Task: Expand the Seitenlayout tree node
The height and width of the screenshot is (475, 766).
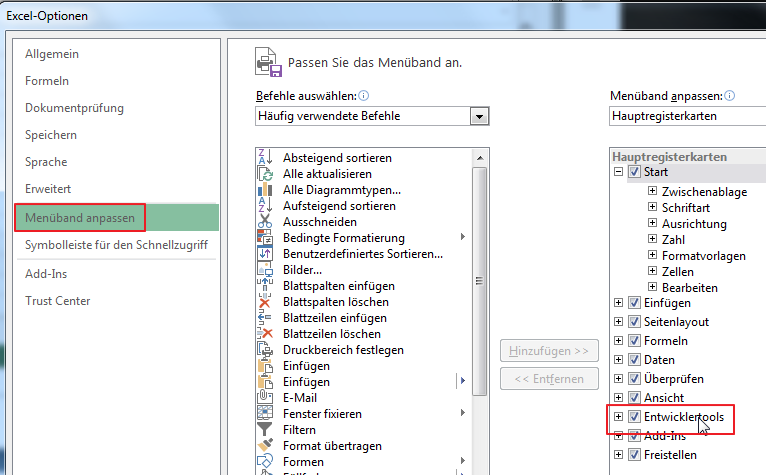Action: point(618,322)
